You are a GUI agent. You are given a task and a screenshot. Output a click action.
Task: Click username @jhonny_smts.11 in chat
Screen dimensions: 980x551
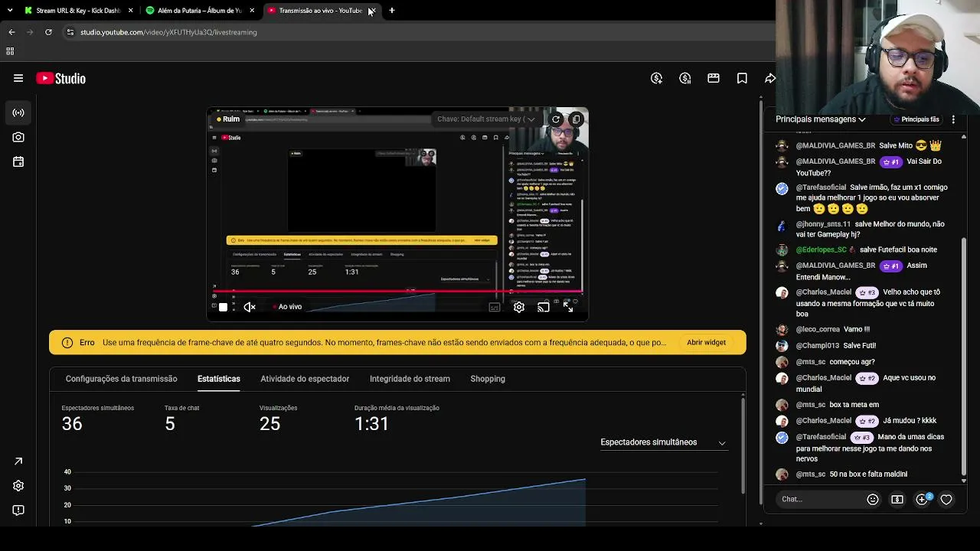tap(823, 224)
